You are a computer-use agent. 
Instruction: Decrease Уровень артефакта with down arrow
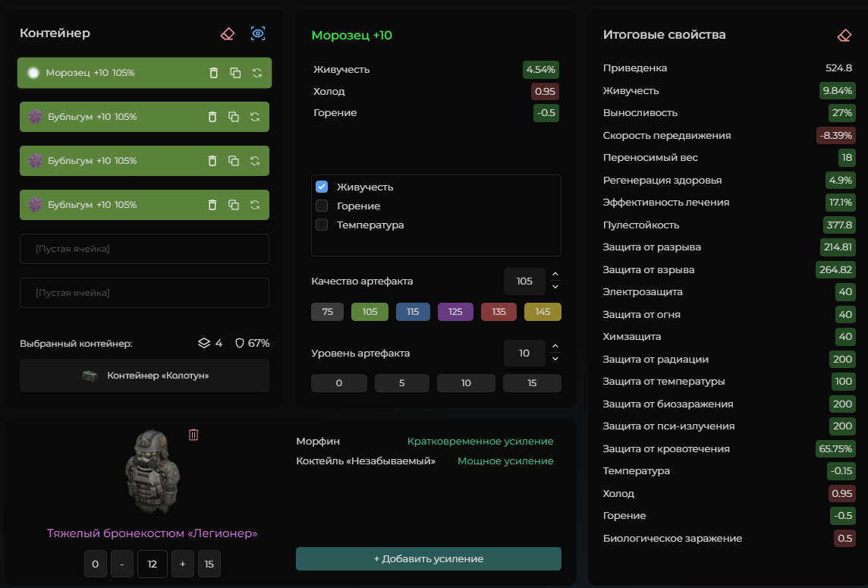click(555, 359)
